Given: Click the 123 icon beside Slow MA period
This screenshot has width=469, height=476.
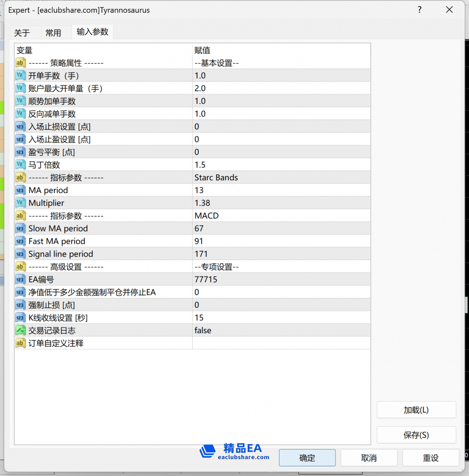Looking at the screenshot, I should [x=20, y=228].
